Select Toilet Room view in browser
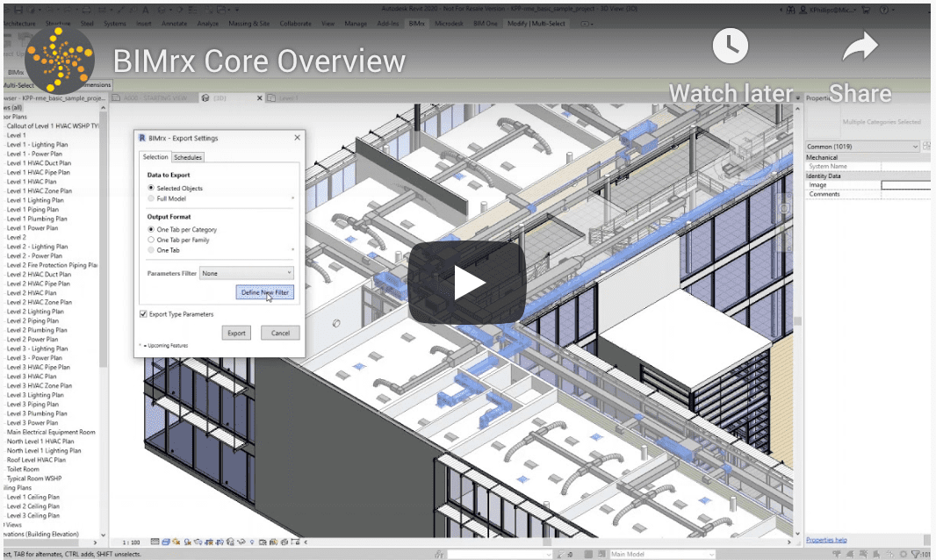Image resolution: width=936 pixels, height=560 pixels. point(23,470)
